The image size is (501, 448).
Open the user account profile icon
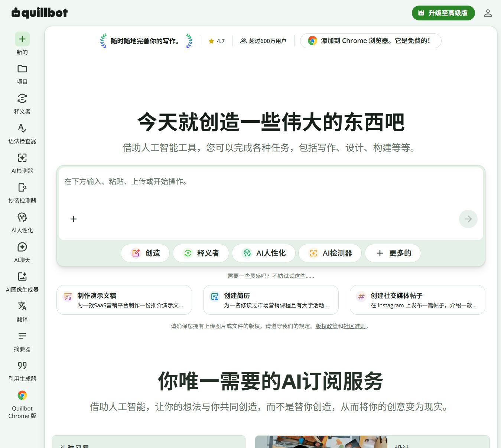(488, 13)
